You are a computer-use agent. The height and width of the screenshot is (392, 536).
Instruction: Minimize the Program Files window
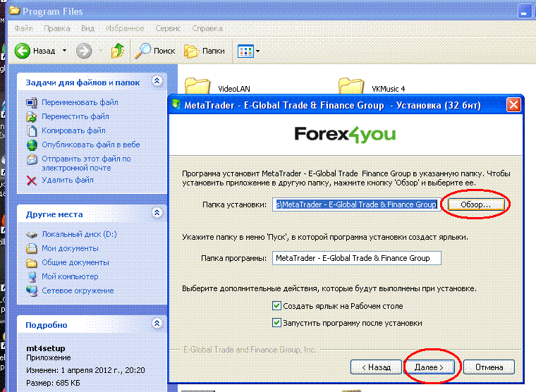524,11
